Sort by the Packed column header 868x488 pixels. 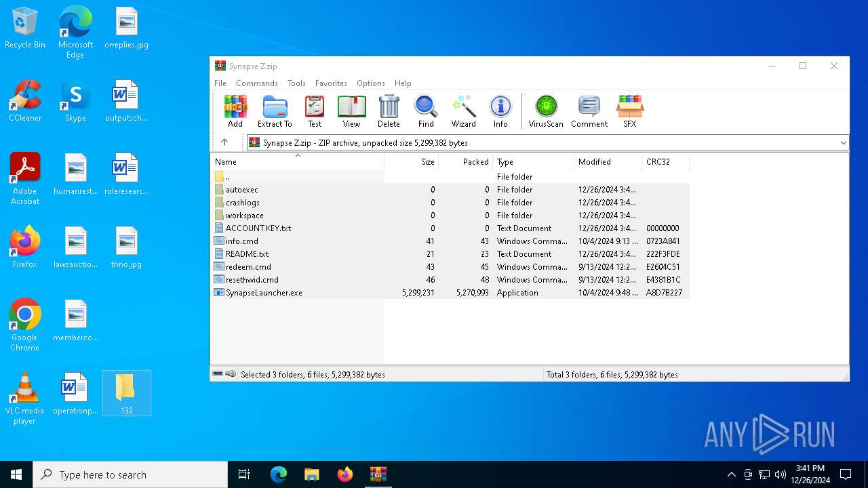tap(466, 162)
